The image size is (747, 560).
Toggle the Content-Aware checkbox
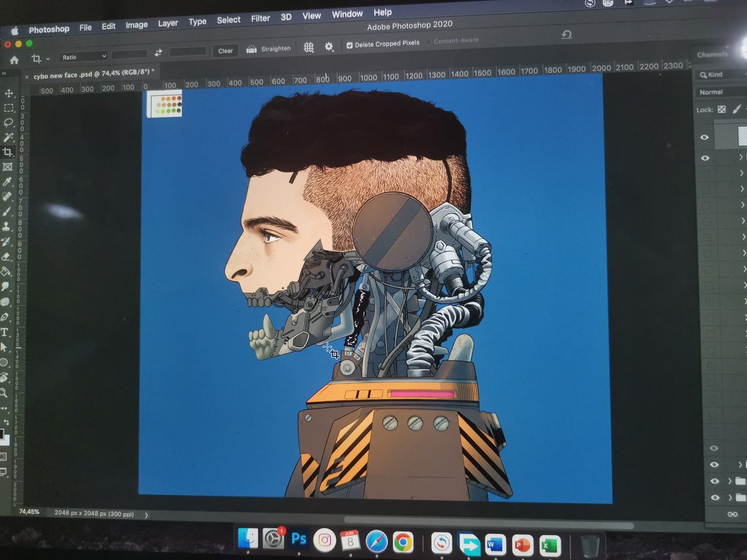point(428,42)
